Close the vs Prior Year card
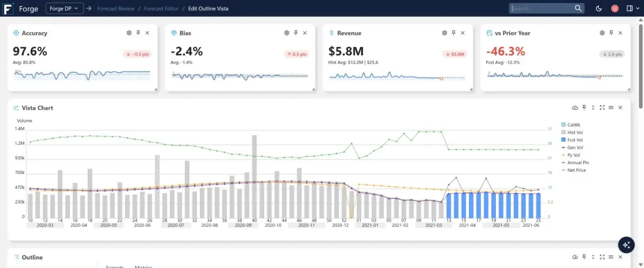644x268 pixels. (620, 33)
